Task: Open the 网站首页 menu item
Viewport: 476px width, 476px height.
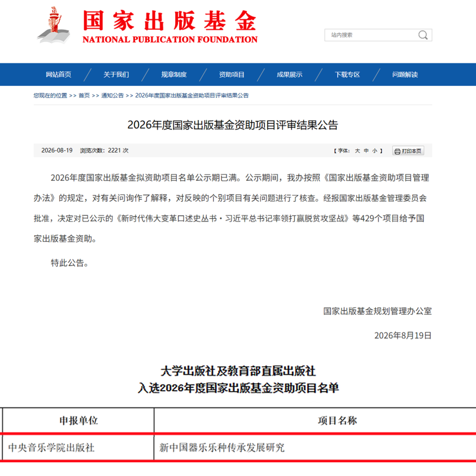Action: point(58,75)
